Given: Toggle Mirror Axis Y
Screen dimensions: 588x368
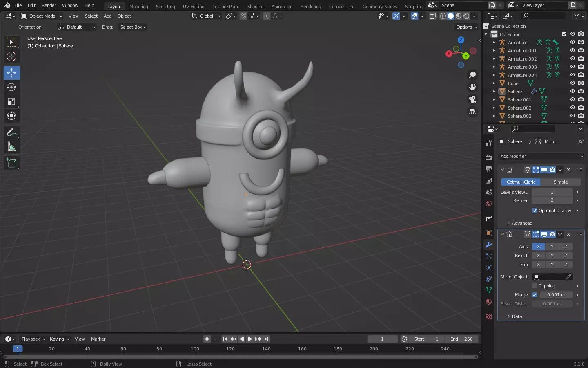Looking at the screenshot, I should tap(552, 247).
